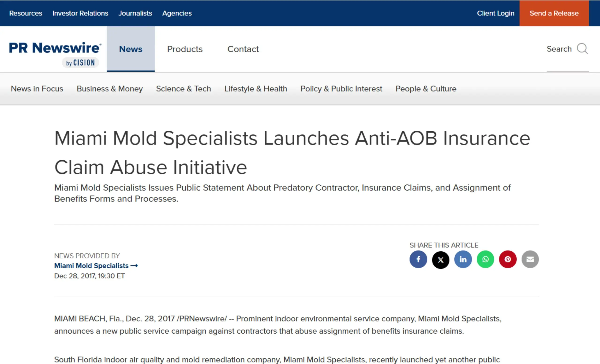Click the article headline text
The image size is (600, 364).
(x=292, y=152)
